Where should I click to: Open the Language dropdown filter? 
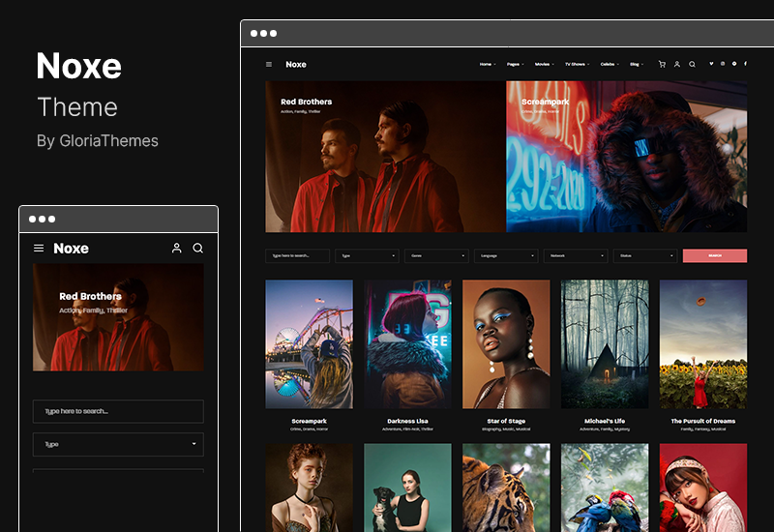point(506,255)
